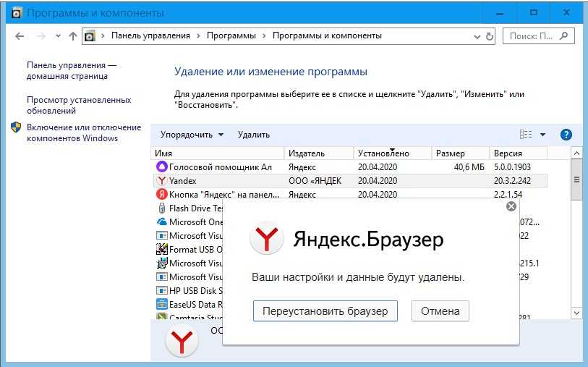Click the Яндекс.Браузер logo in dialog
Image resolution: width=588 pixels, height=367 pixels.
(x=266, y=239)
